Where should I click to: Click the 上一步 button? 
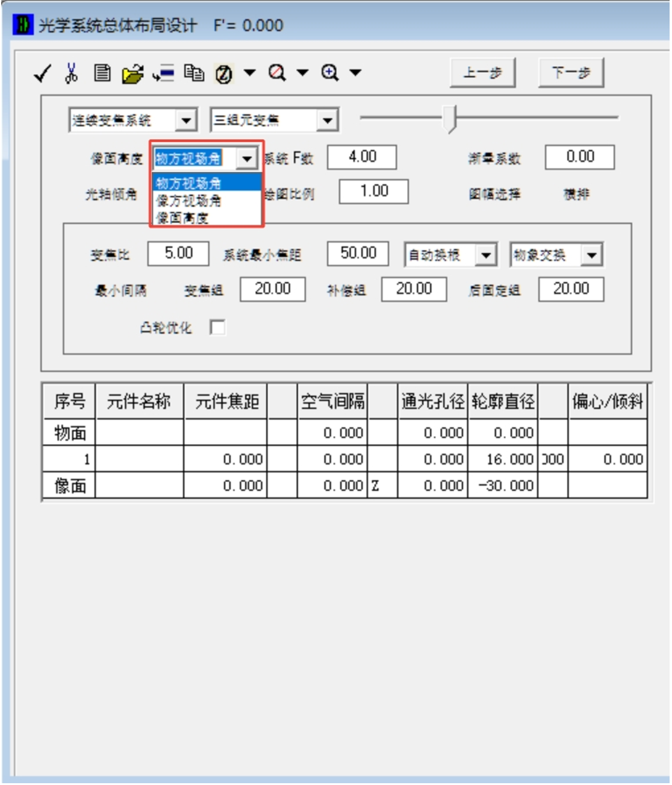[x=482, y=73]
